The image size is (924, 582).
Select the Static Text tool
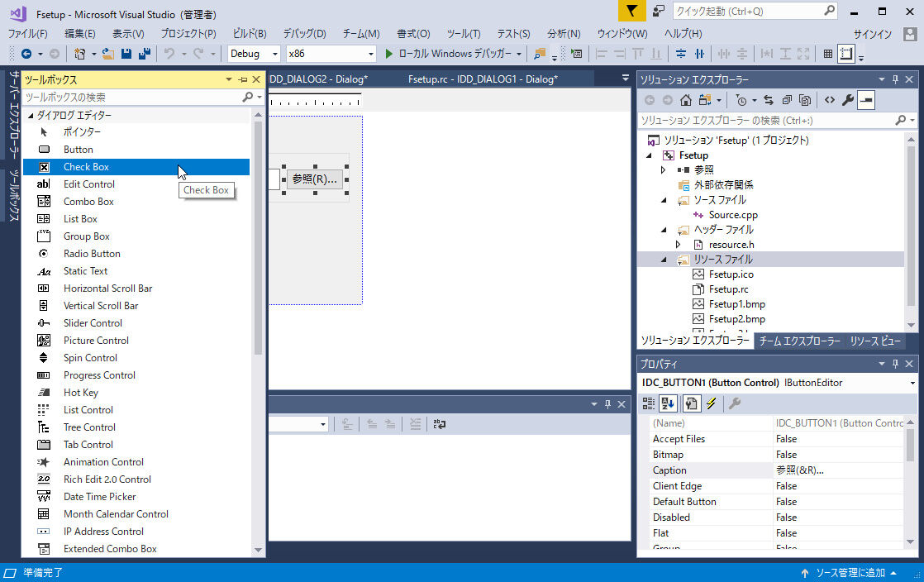[x=136, y=271]
